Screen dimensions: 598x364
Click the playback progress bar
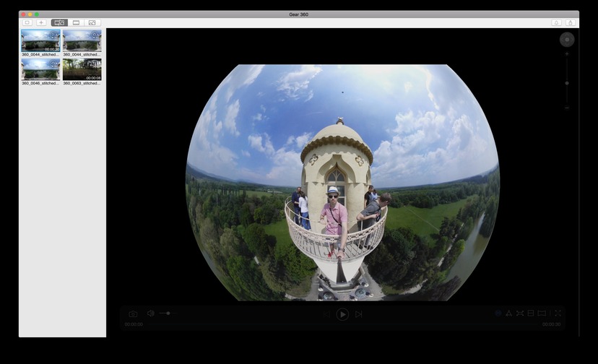(x=342, y=324)
